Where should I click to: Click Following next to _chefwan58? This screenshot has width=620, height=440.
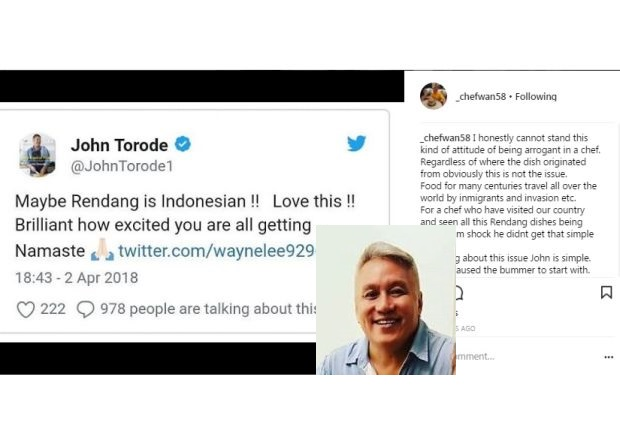pyautogui.click(x=535, y=96)
